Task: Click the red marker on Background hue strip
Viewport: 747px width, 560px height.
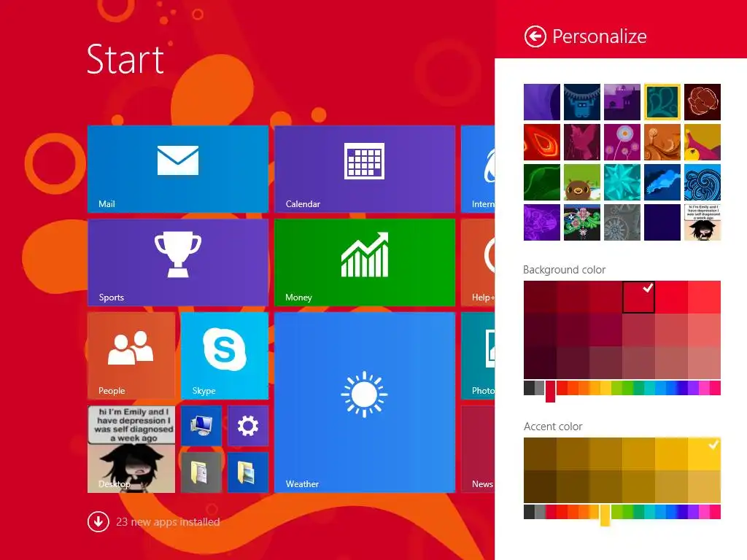Action: click(x=550, y=391)
